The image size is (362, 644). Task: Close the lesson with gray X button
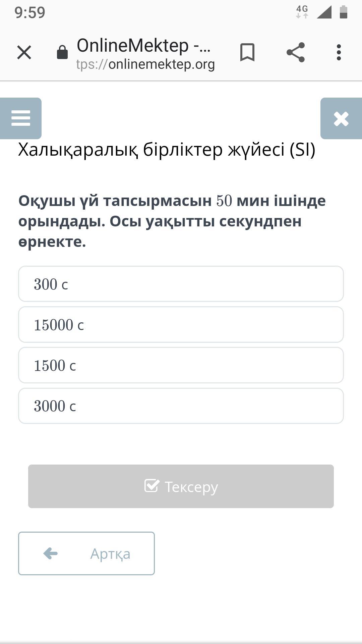point(341,118)
